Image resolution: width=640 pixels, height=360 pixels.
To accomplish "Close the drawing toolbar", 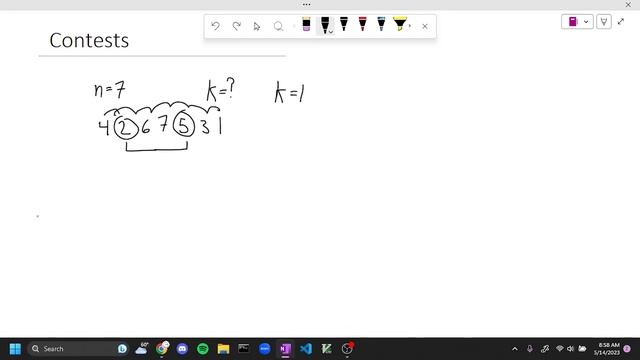I will coord(425,27).
